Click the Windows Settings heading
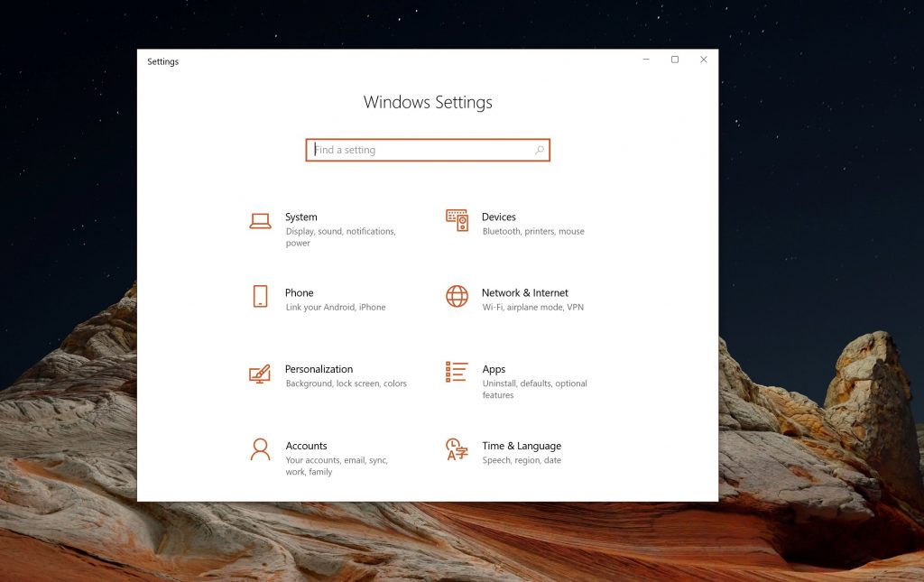Viewport: 924px width, 582px height. tap(428, 103)
